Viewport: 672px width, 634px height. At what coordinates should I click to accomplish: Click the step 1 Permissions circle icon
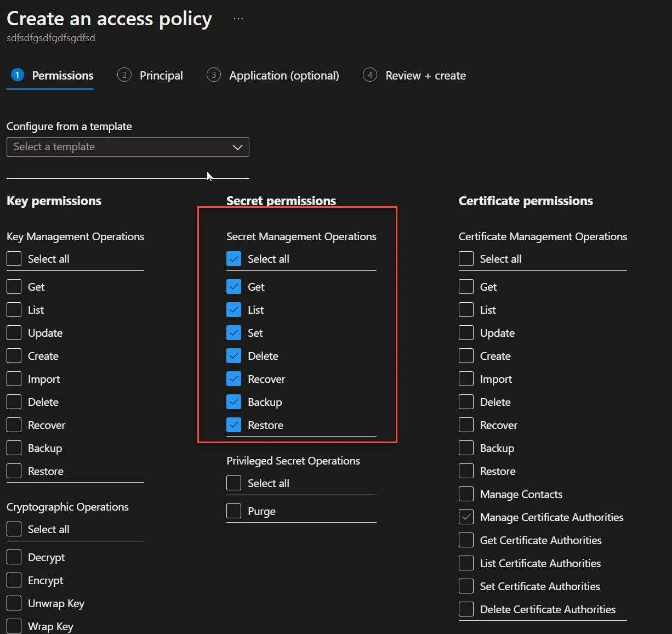(x=18, y=75)
